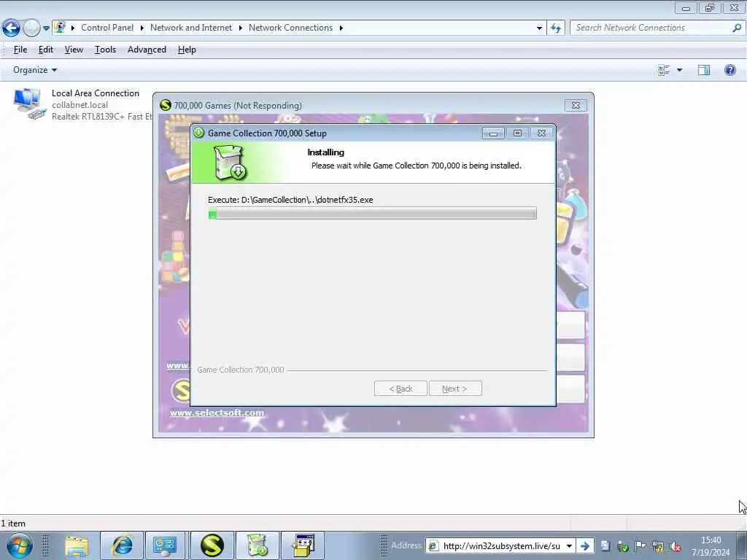Screen dimensions: 747x560
Task: Click the S icon in 700,000 Games title bar
Action: 166,105
